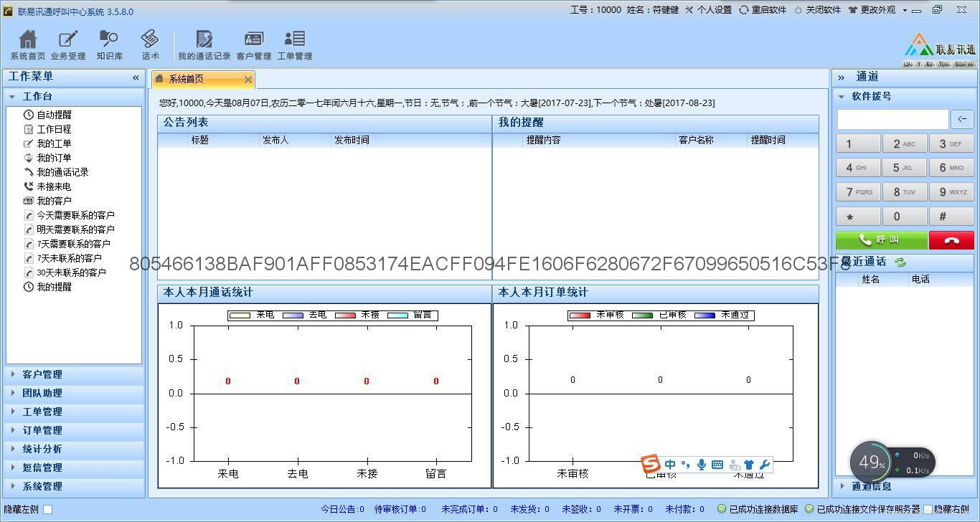The height and width of the screenshot is (522, 980).
Task: Click the input method wrench settings icon
Action: 764,465
